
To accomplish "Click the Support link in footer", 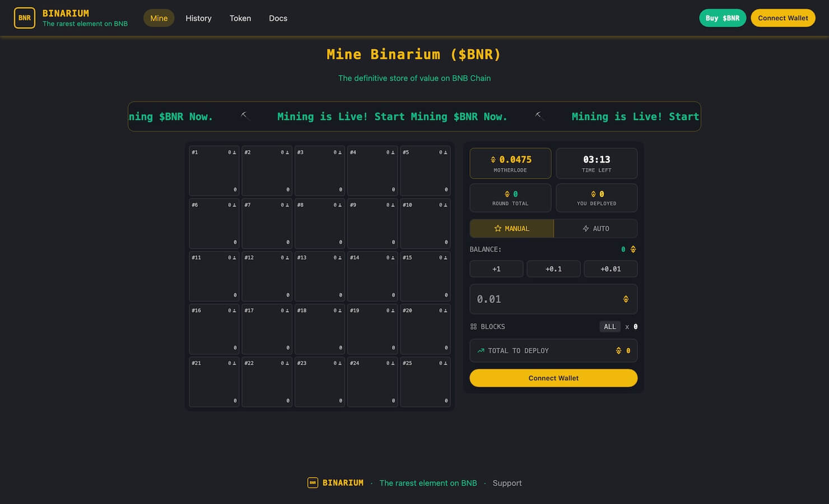I will pos(507,483).
